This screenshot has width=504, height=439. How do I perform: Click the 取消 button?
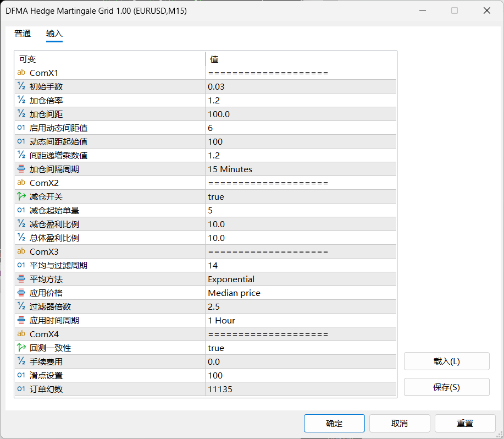(400, 423)
